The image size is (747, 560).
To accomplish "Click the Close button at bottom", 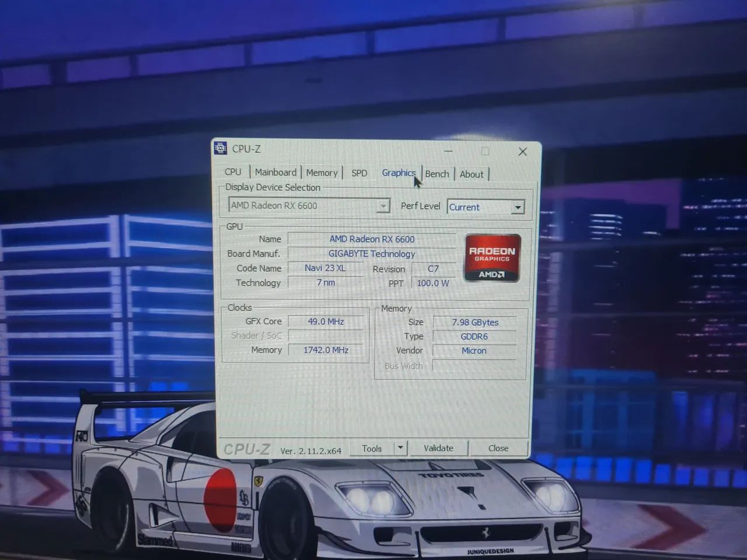I will tap(498, 448).
